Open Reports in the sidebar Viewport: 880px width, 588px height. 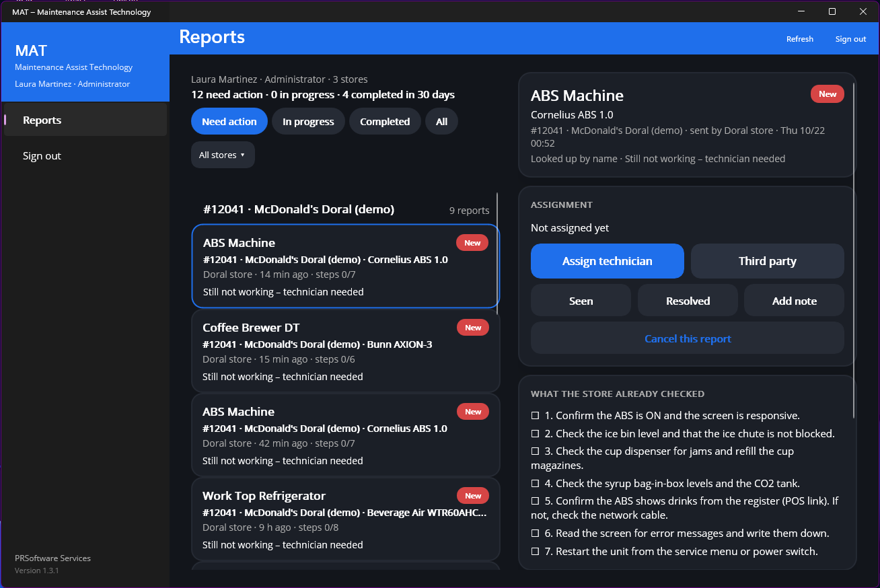pyautogui.click(x=85, y=120)
